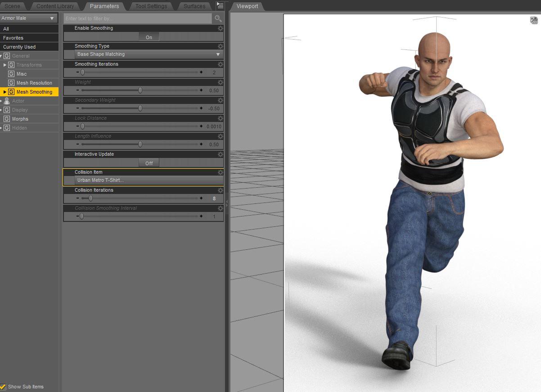
Task: Switch to the Tool Settings tab
Action: [151, 6]
